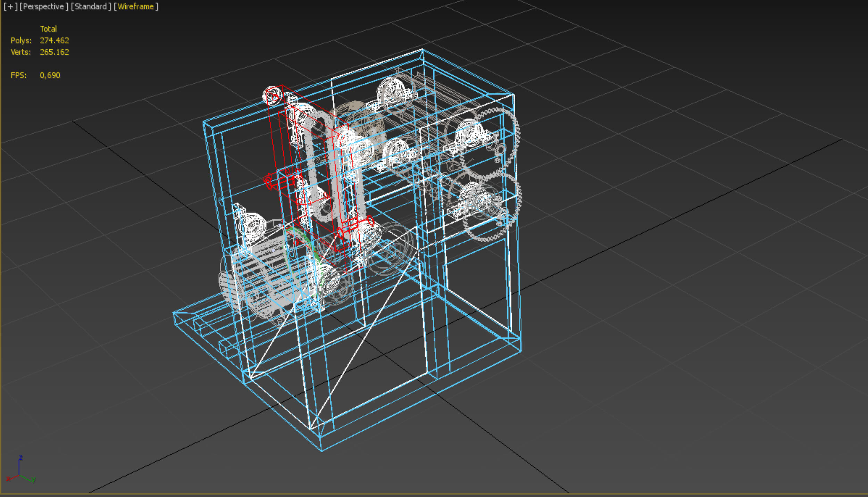Open the [+] general viewport menu

(x=10, y=7)
